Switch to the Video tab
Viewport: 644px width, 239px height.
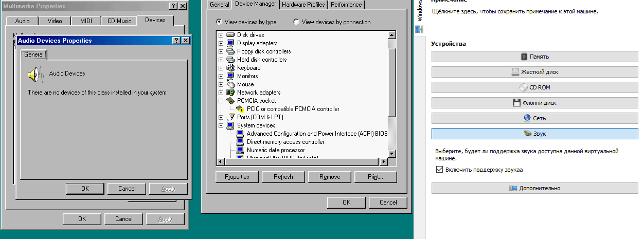[x=55, y=21]
